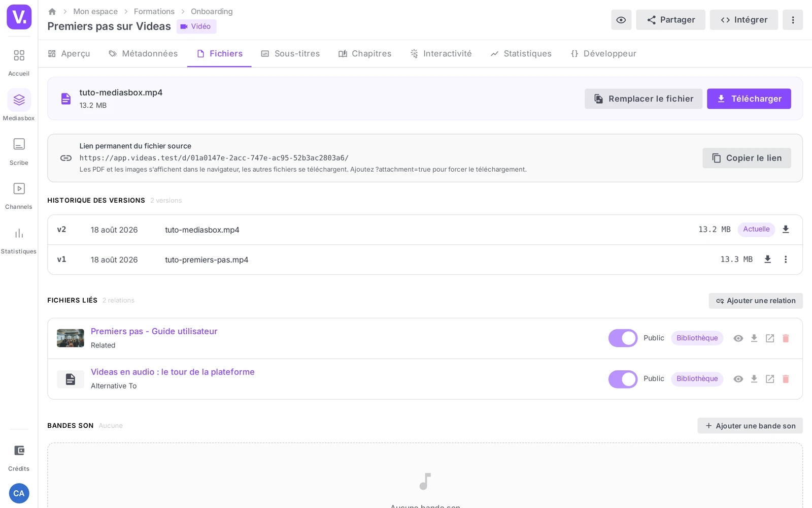
Task: Preview the video with eye button
Action: coord(621,20)
